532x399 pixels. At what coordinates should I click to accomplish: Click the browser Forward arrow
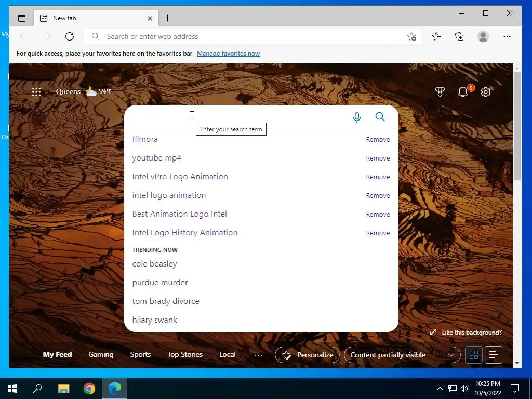tap(46, 36)
